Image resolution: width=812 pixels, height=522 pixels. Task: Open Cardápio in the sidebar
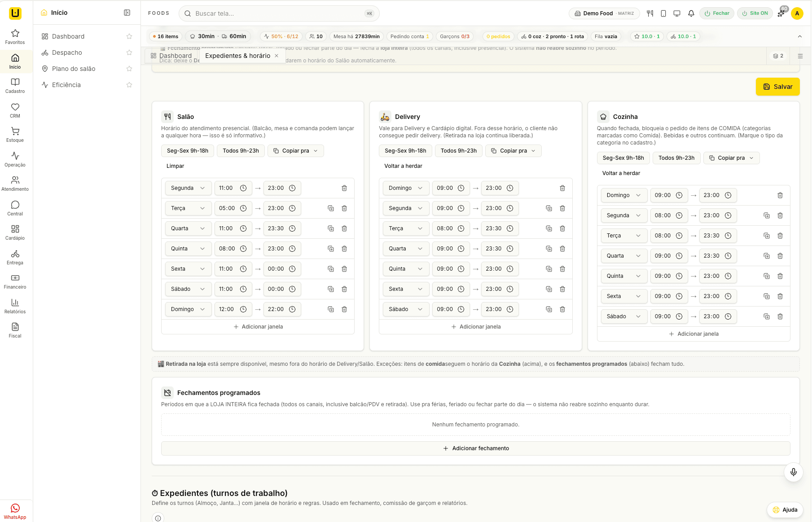tap(15, 232)
